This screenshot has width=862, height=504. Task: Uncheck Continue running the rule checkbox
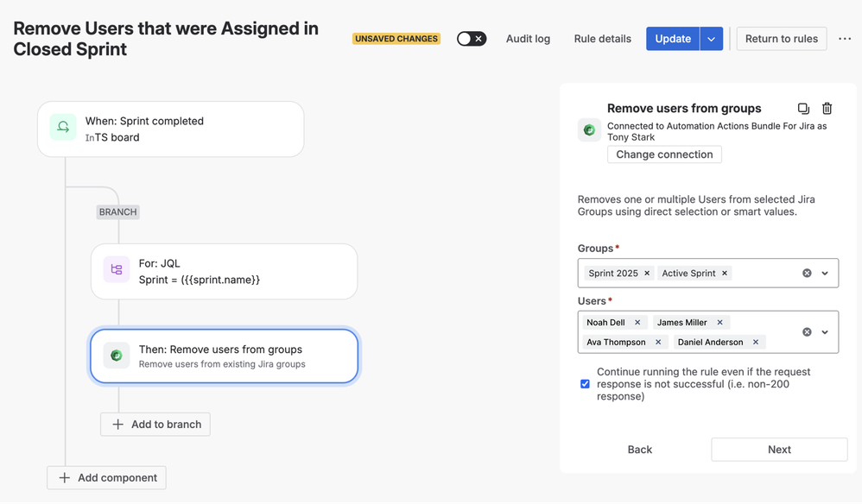tap(585, 384)
